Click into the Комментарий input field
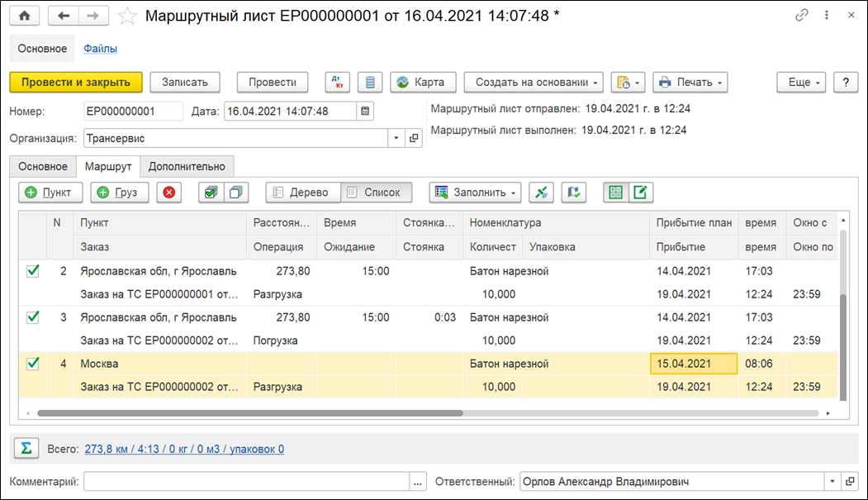 tap(246, 482)
